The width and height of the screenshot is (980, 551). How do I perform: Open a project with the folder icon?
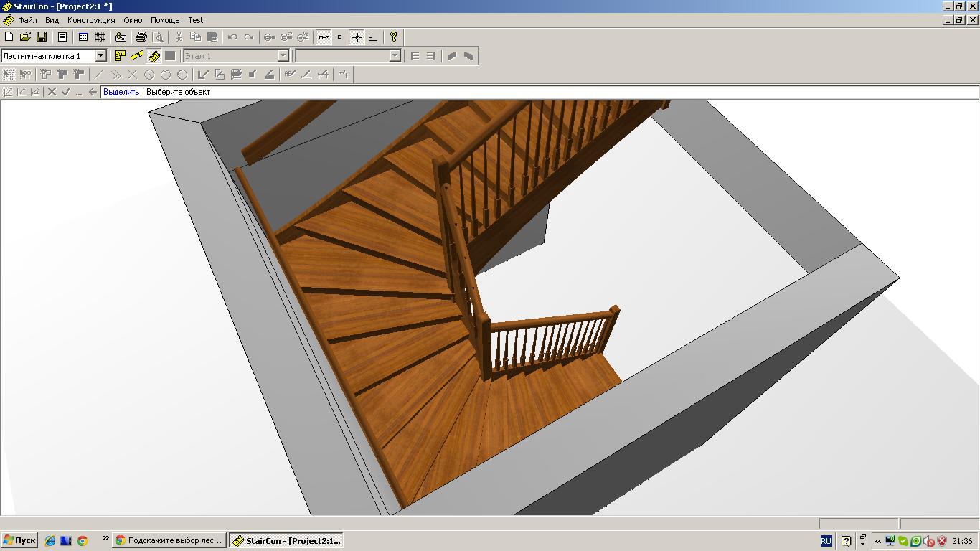pyautogui.click(x=25, y=37)
